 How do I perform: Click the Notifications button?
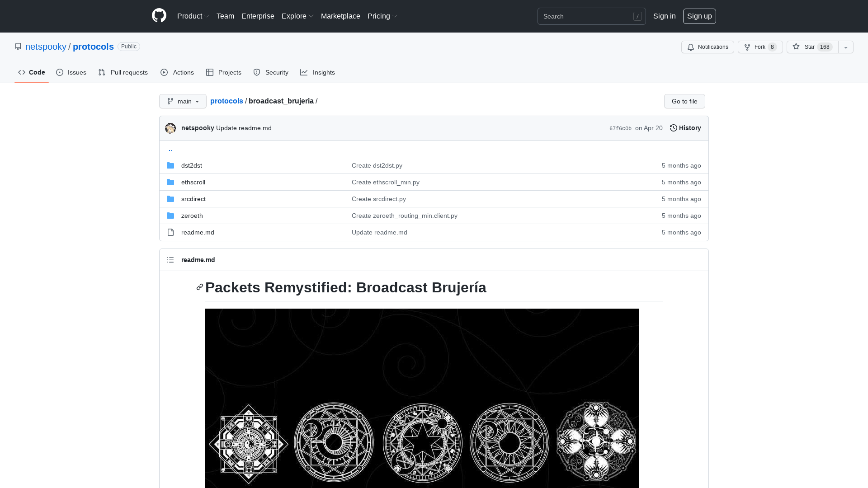click(708, 47)
